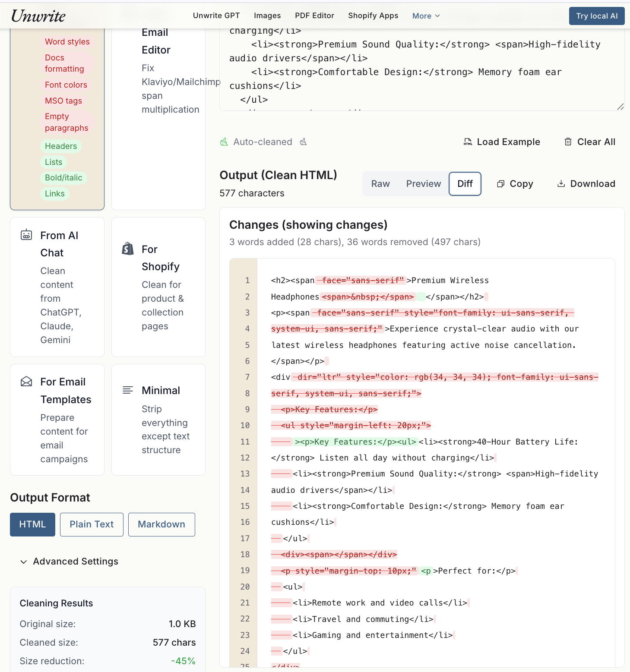Image resolution: width=630 pixels, height=672 pixels.
Task: Click the Headers tag
Action: [61, 146]
